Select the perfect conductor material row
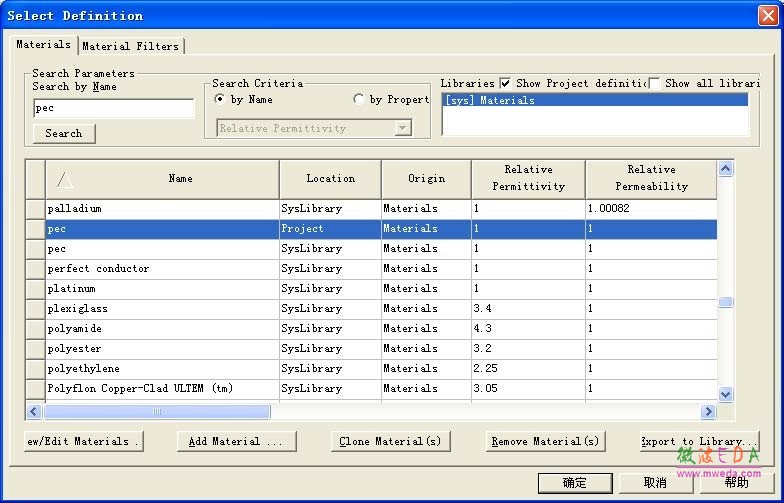This screenshot has width=784, height=503. [x=372, y=268]
